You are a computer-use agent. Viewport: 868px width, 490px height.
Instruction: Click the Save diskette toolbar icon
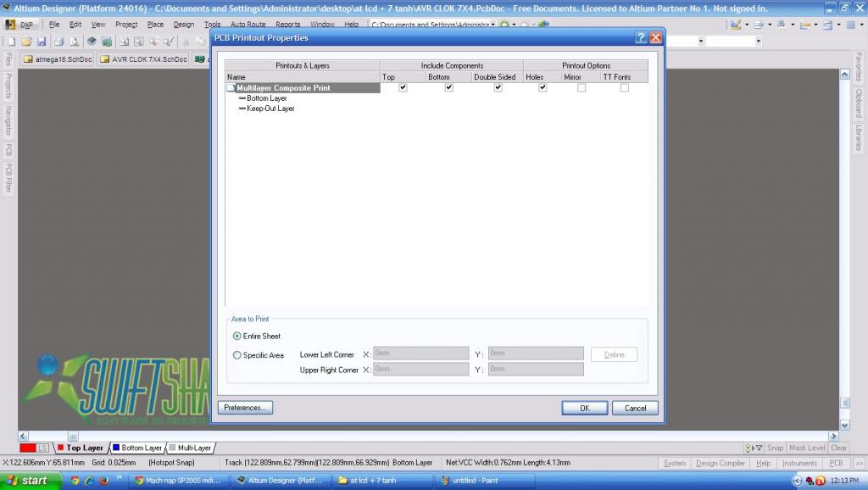coord(42,42)
